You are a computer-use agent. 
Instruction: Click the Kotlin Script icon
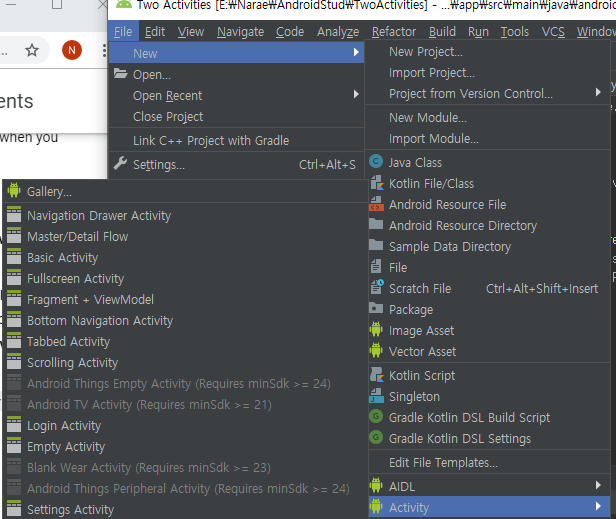(x=377, y=375)
